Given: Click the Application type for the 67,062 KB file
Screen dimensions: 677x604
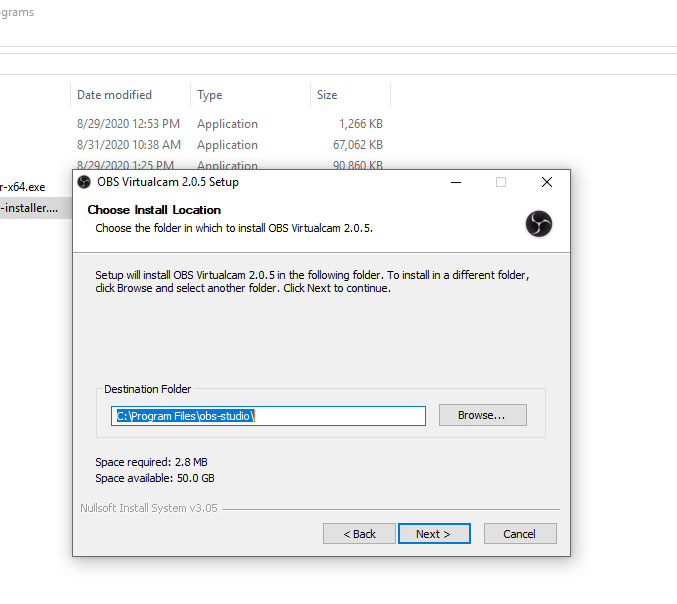Looking at the screenshot, I should (228, 145).
